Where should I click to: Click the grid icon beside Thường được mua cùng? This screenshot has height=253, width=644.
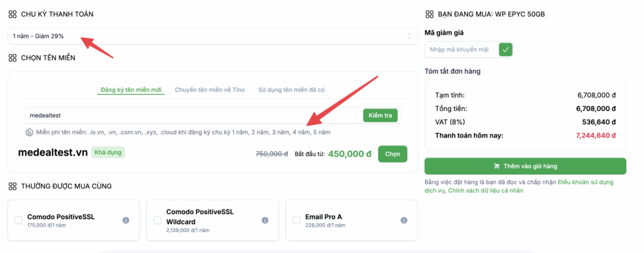coord(13,186)
